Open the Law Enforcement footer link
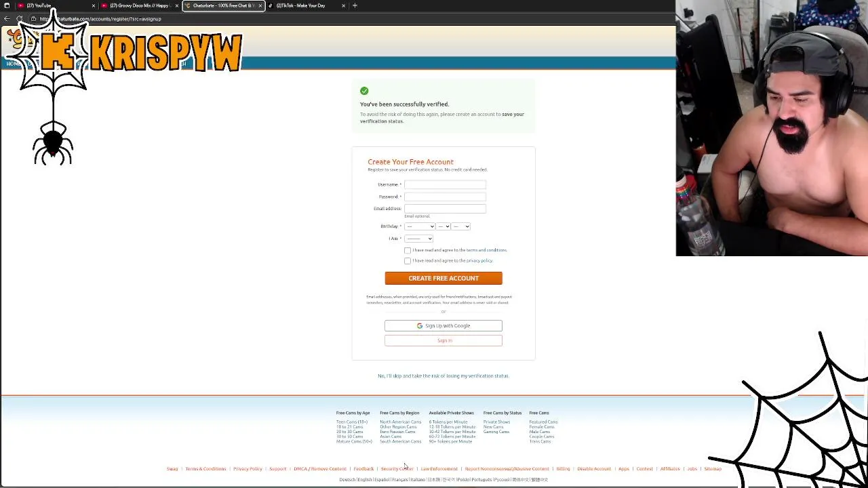 pos(439,469)
